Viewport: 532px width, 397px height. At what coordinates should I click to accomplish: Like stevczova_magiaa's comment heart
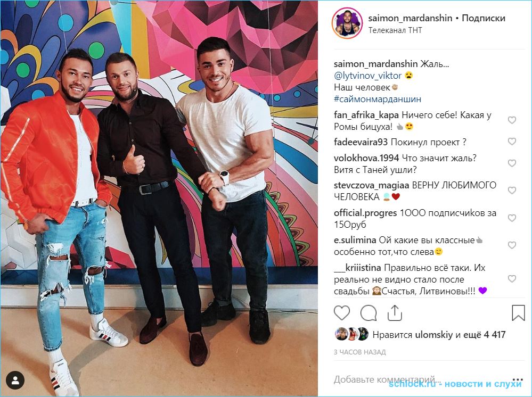coord(512,191)
